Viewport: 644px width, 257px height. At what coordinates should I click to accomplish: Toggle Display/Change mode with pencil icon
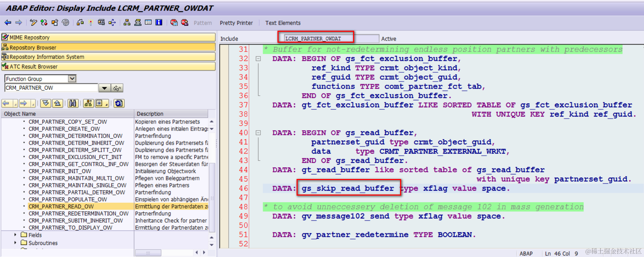pyautogui.click(x=33, y=23)
